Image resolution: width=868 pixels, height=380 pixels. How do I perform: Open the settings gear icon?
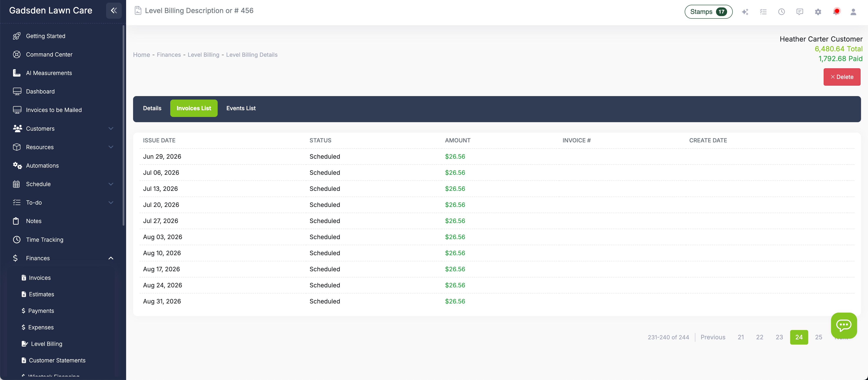click(818, 12)
